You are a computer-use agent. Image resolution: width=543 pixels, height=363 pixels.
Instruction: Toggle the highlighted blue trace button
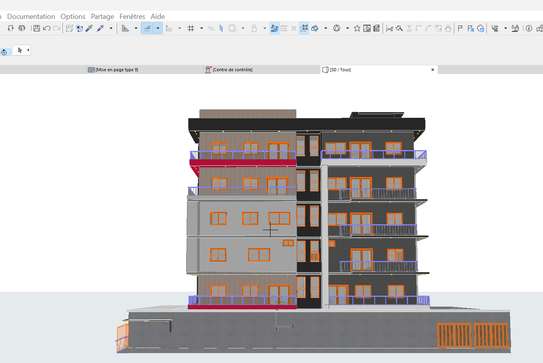[x=275, y=28]
